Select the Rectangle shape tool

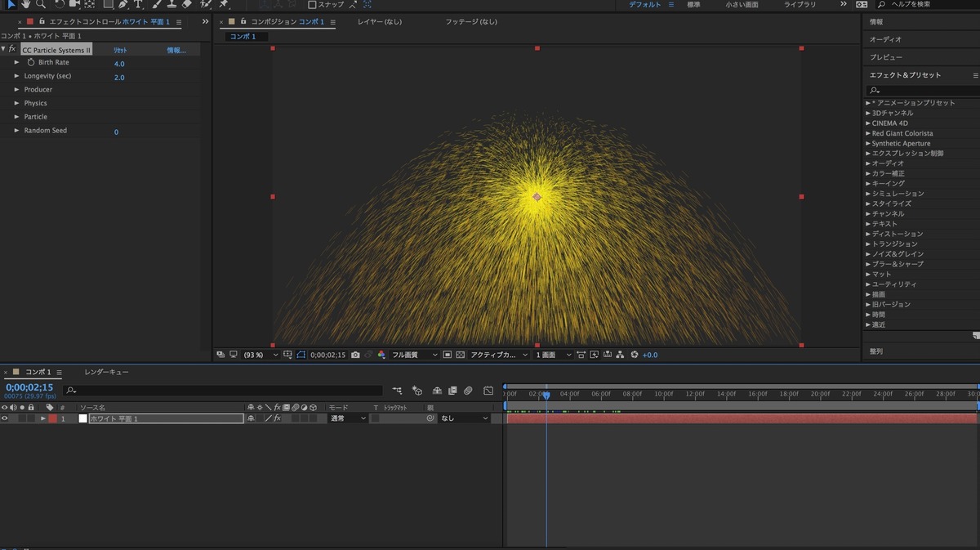(108, 4)
